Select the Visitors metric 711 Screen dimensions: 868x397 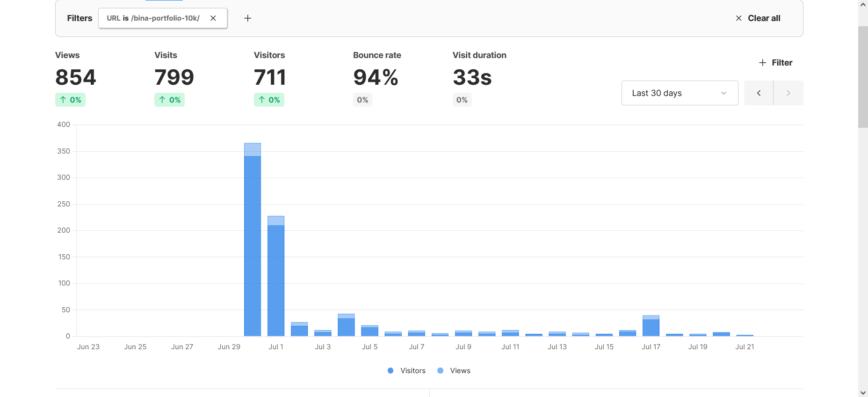pos(270,78)
